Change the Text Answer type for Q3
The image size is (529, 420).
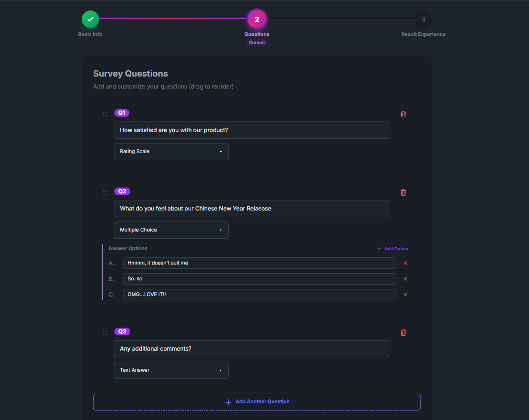[171, 370]
